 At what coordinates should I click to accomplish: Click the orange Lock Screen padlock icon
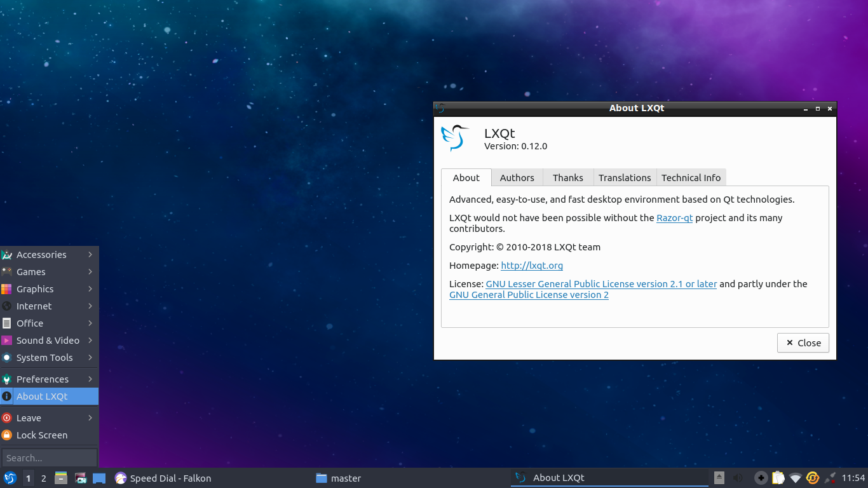(x=7, y=435)
